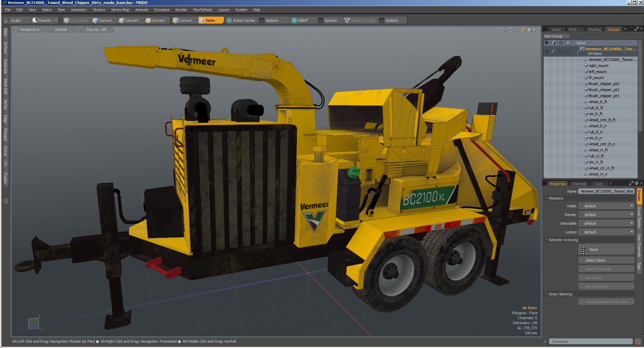Click the Properties panel settings gear
Screen dimensions: 644x348
click(x=636, y=183)
